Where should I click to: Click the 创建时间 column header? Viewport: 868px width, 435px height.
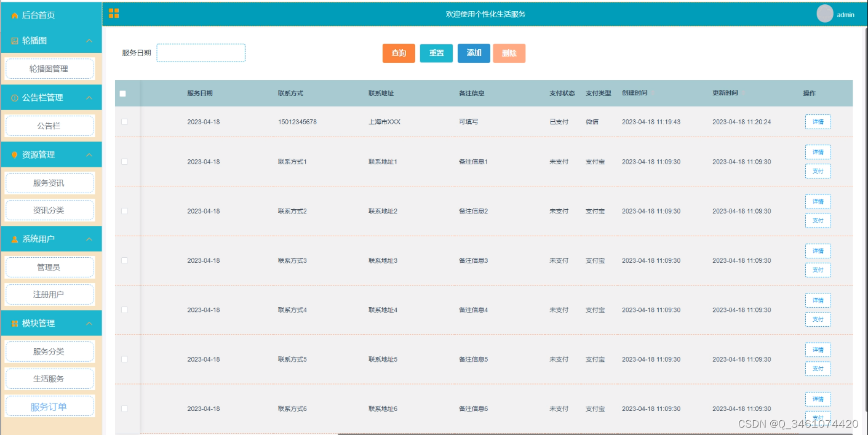point(635,93)
